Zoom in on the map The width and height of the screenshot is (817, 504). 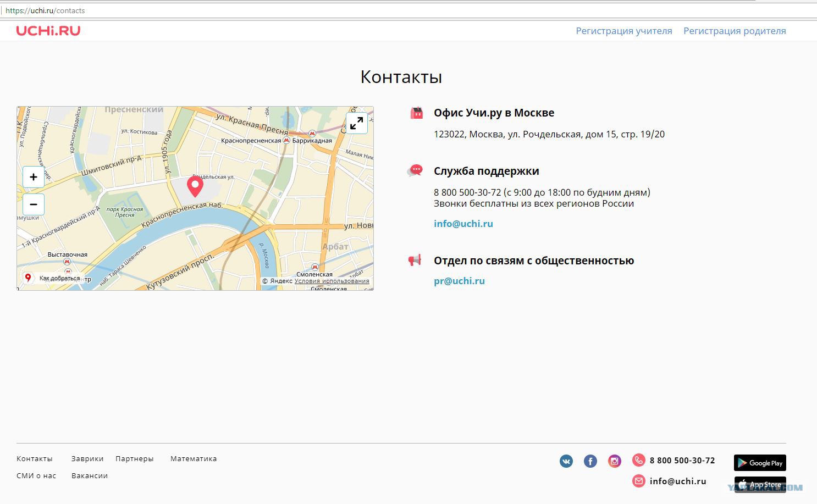pos(34,177)
